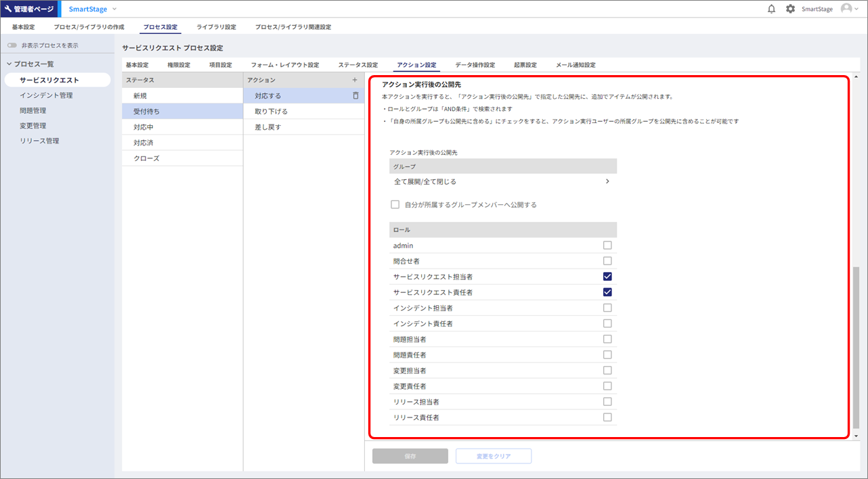Screen dimensions: 868x479
Task: Click the 管理者ページ wrench icon
Action: click(x=8, y=9)
